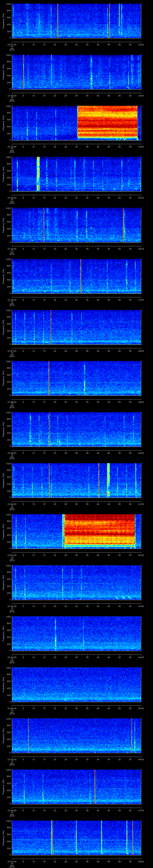The width and height of the screenshot is (153, 868).
Task: Click the '23:39:00' start time label
Action: (12, 453)
